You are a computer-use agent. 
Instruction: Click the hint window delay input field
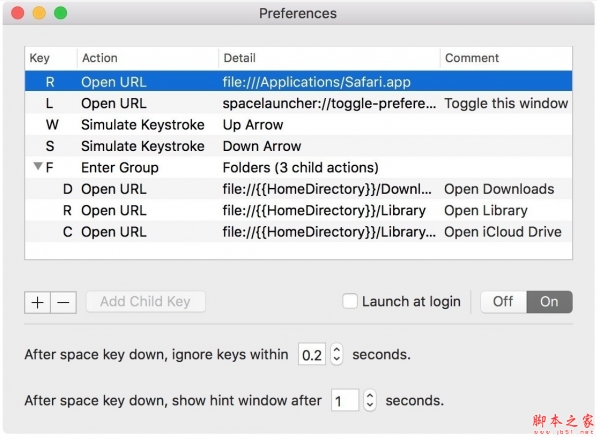(x=345, y=400)
